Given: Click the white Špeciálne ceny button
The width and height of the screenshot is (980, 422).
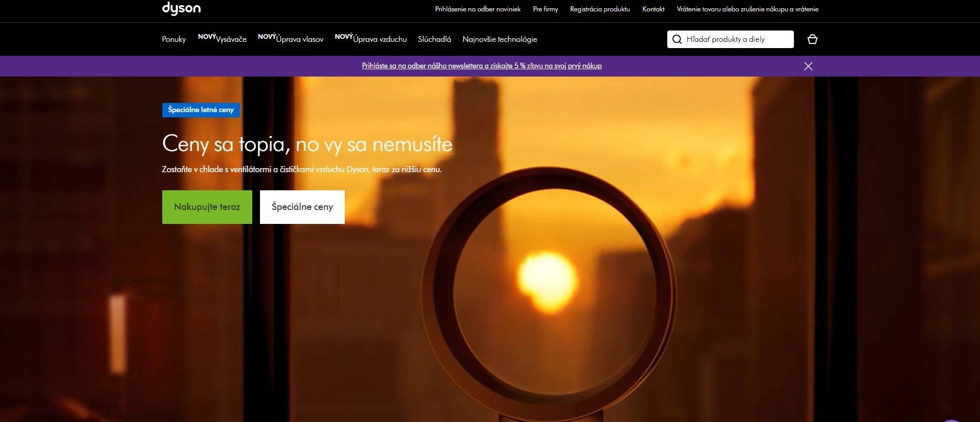Looking at the screenshot, I should point(302,207).
